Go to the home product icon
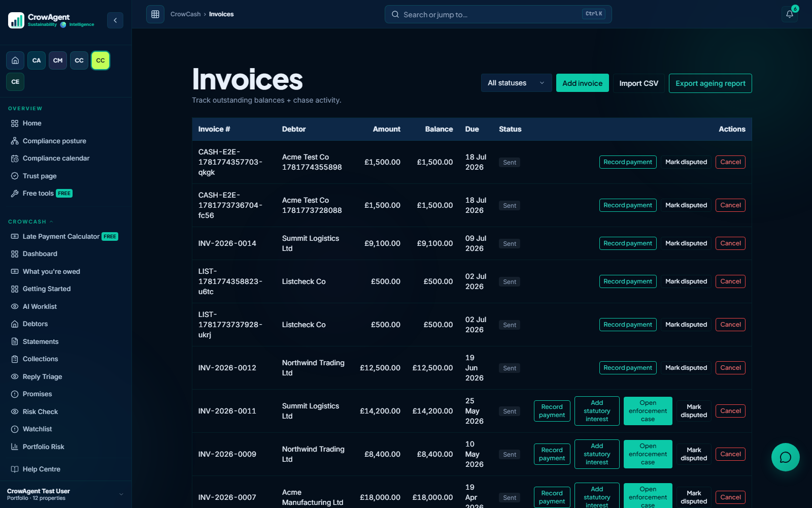The height and width of the screenshot is (508, 812). [15, 60]
